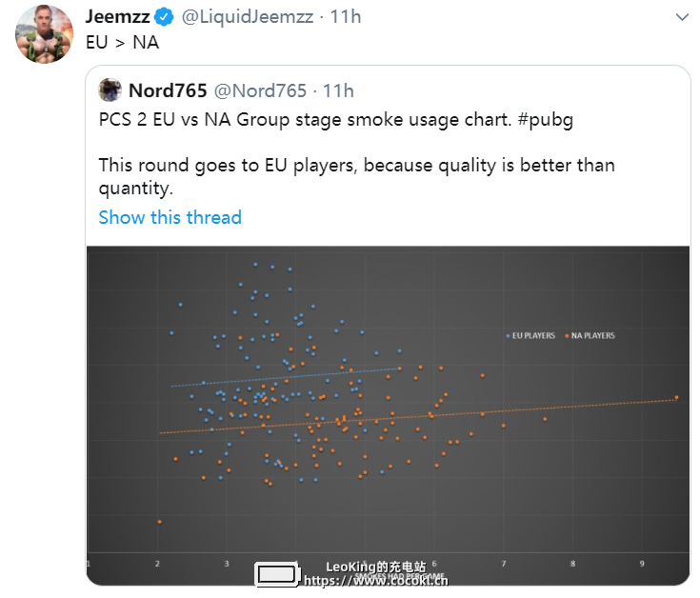Click the 11h timestamp on Nord765 tweet
The image size is (700, 598).
pyautogui.click(x=338, y=90)
